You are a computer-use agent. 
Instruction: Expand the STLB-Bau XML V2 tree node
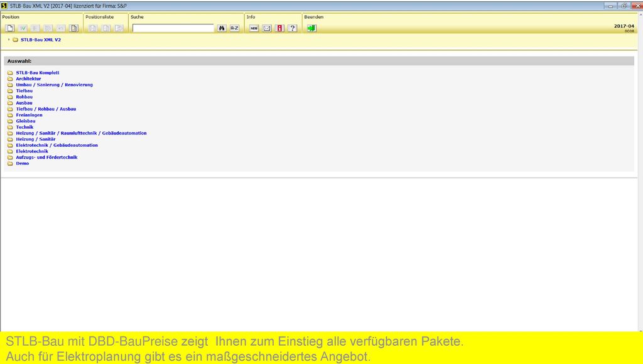click(9, 40)
